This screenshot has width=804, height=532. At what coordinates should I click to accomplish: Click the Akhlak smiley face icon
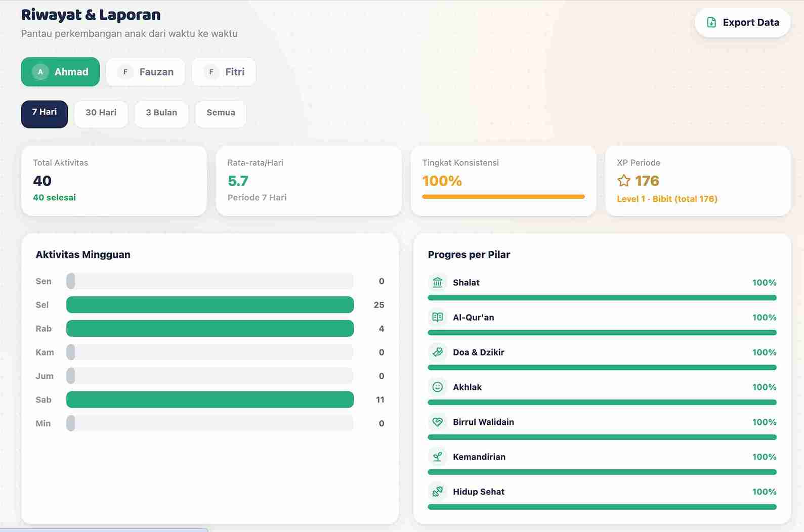pyautogui.click(x=438, y=387)
